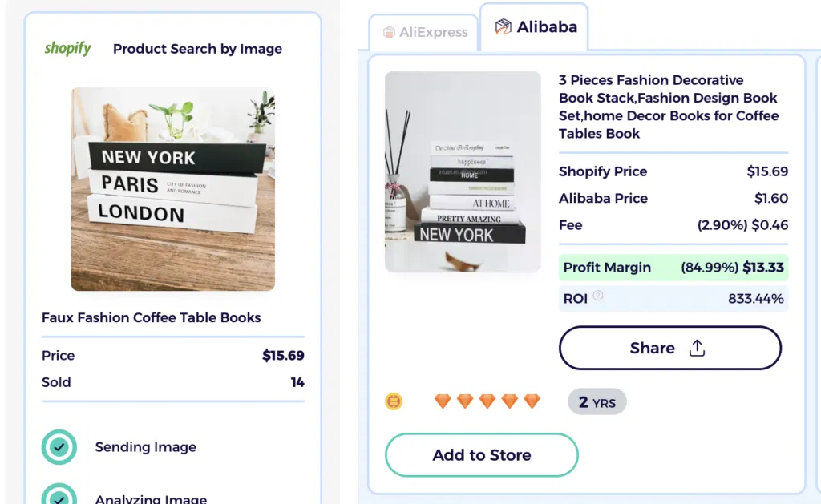
Task: Click the share upload arrow icon
Action: (x=696, y=349)
